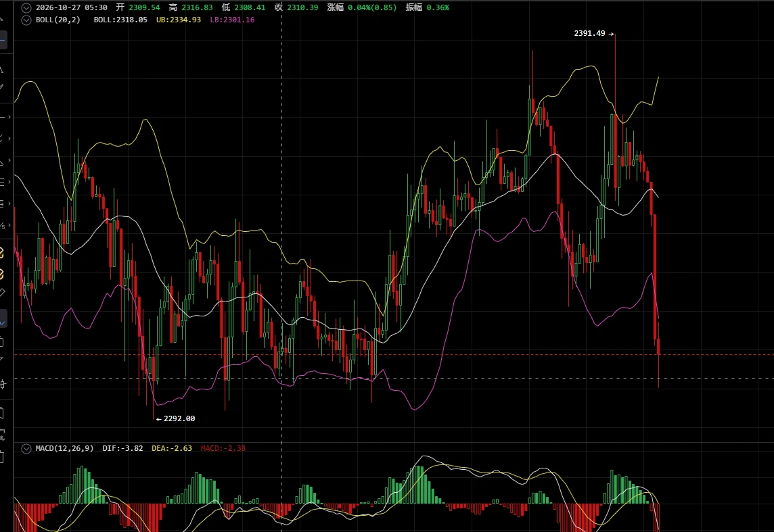Collapse the MACD(12,26,9) indicator panel
Viewport: 774px width, 532px height.
pos(26,449)
